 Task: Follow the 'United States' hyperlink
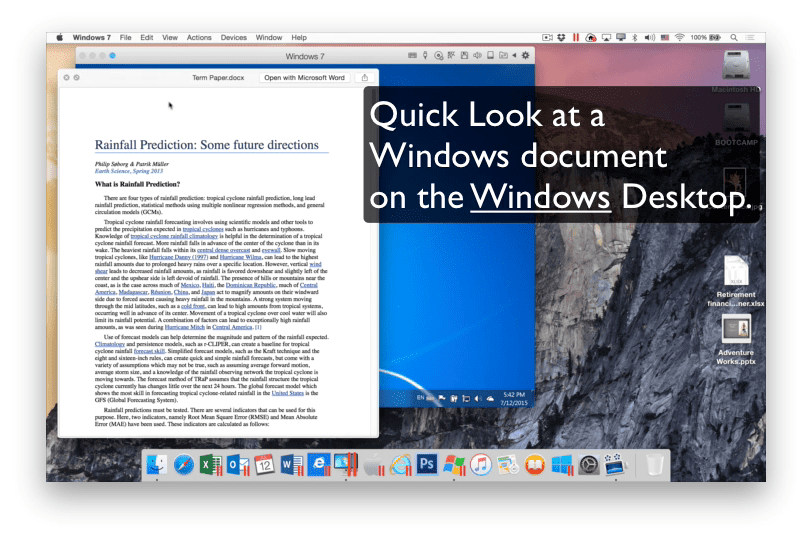287,393
